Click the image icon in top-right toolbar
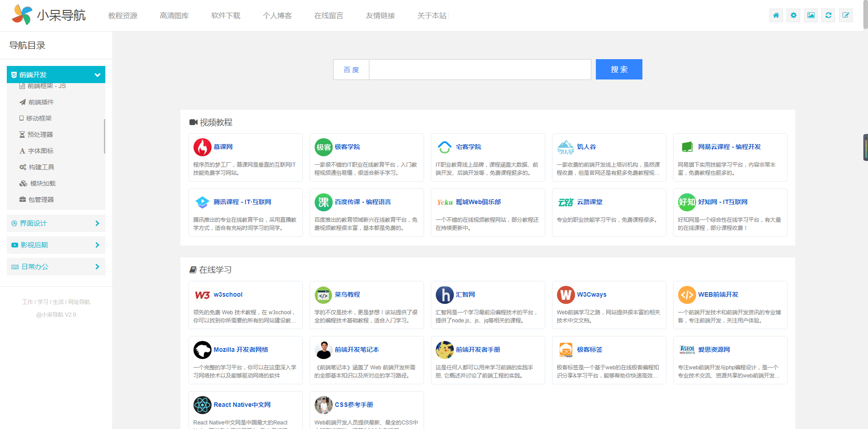 click(811, 15)
